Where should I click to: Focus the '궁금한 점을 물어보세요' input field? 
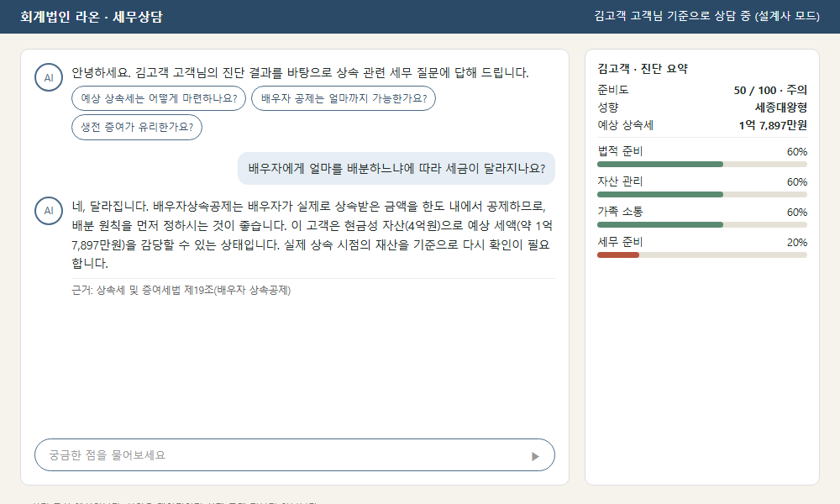(x=295, y=455)
